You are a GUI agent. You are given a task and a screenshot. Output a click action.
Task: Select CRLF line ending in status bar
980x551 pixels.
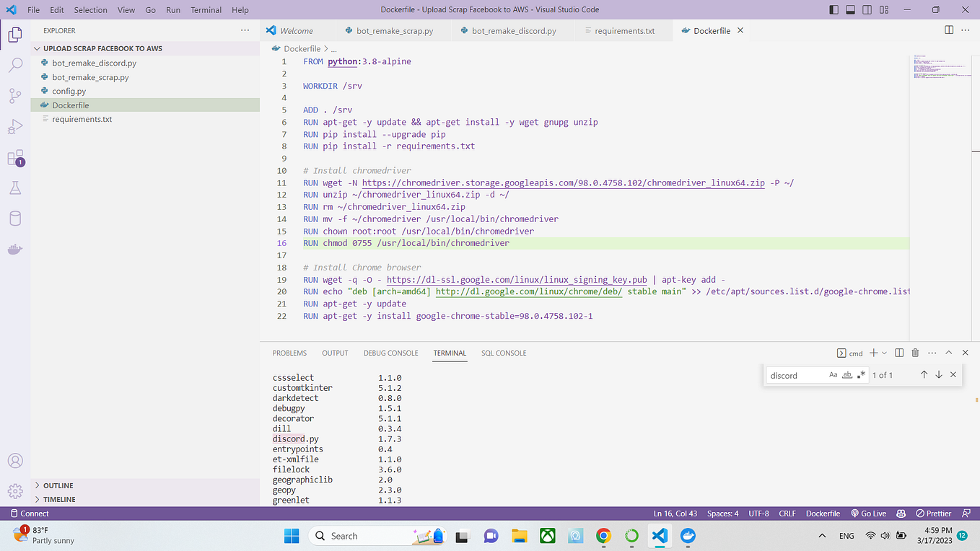click(787, 513)
